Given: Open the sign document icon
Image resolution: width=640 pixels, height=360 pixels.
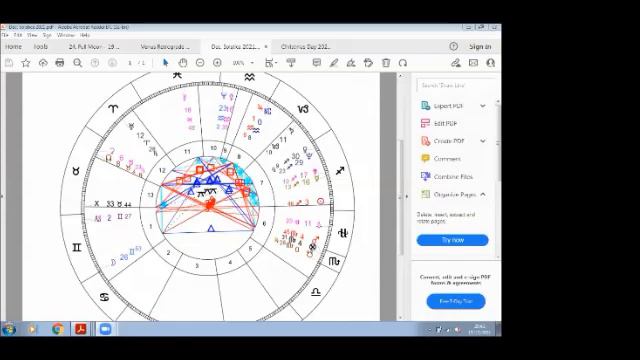Looking at the screenshot, I should (x=351, y=63).
